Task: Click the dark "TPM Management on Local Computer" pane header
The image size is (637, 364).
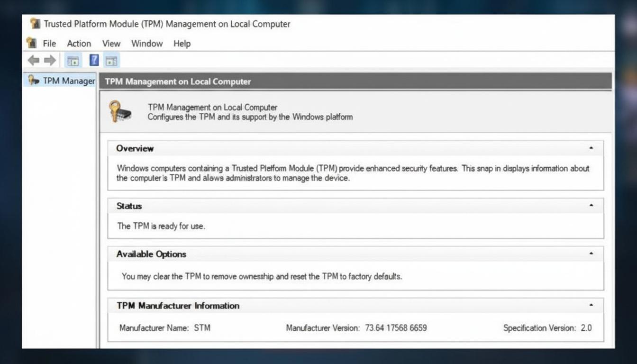Action: pyautogui.click(x=356, y=81)
